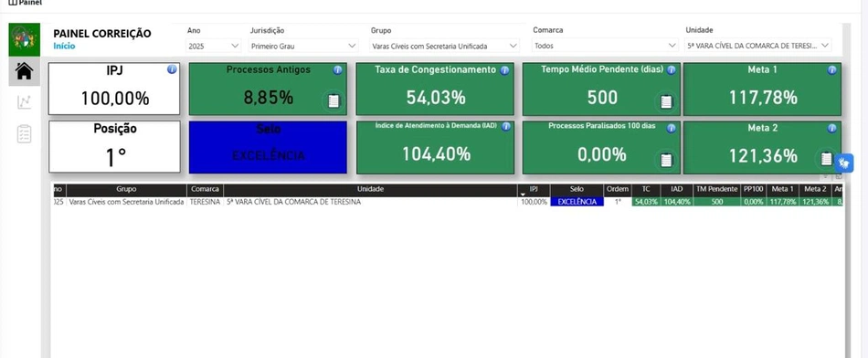Select the blue Selo Excelência card
The height and width of the screenshot is (358, 868).
(x=268, y=147)
